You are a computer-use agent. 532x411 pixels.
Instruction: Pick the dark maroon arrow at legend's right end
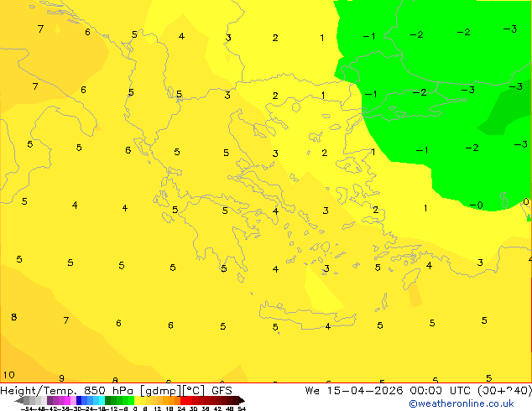point(242,400)
